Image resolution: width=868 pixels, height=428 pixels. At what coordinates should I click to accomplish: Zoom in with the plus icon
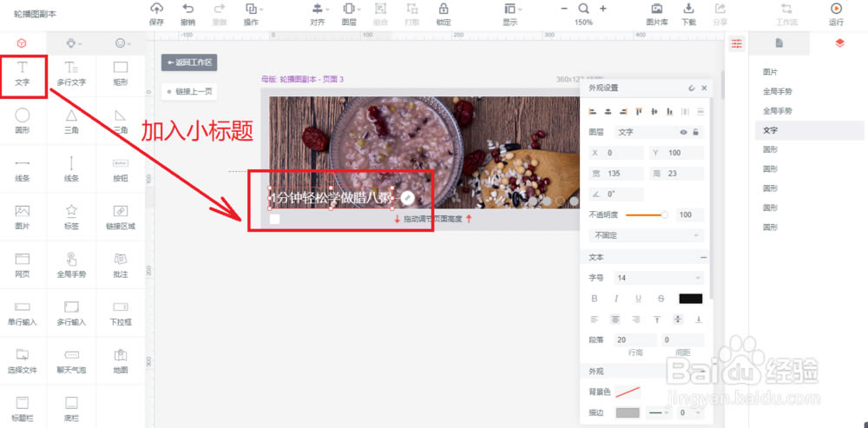tap(603, 9)
